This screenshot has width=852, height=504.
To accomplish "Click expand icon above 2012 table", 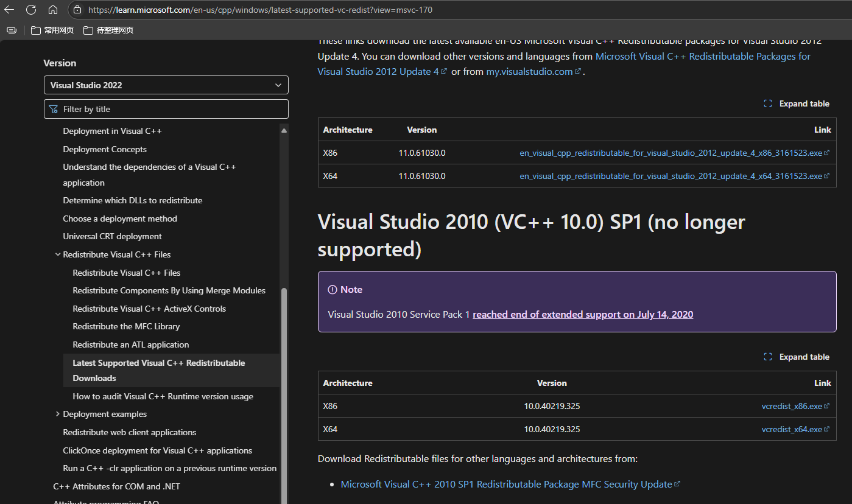I will [x=768, y=103].
